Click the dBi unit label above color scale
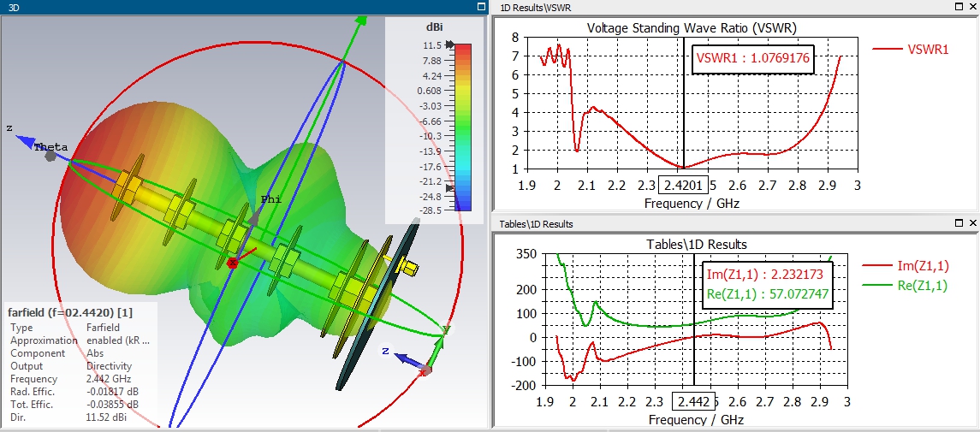The height and width of the screenshot is (432, 980). click(435, 27)
